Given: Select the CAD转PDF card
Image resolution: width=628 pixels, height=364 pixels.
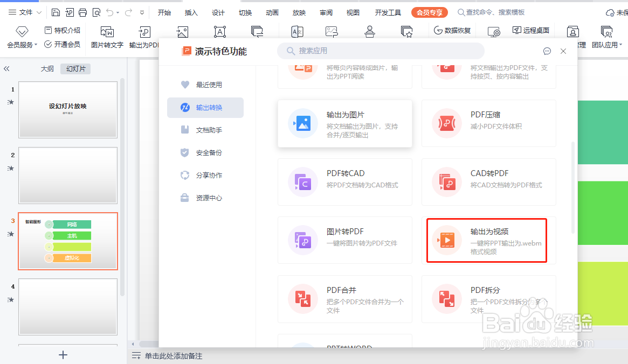Looking at the screenshot, I should tap(488, 182).
